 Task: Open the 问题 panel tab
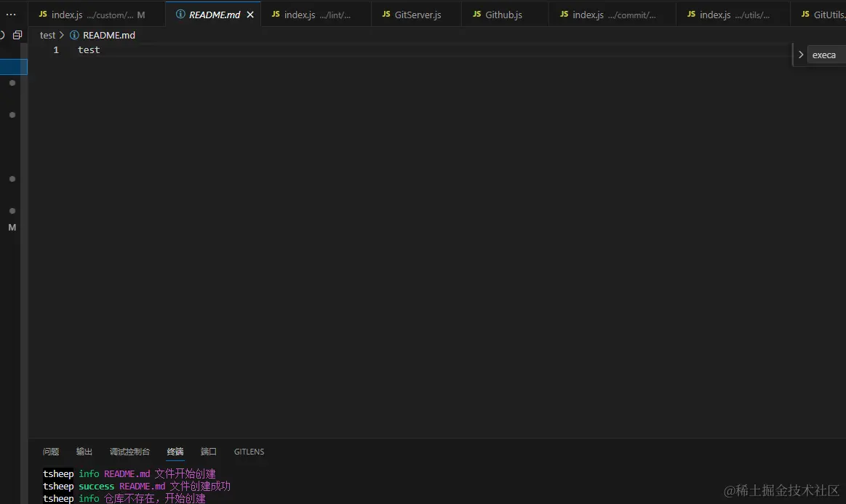point(51,452)
